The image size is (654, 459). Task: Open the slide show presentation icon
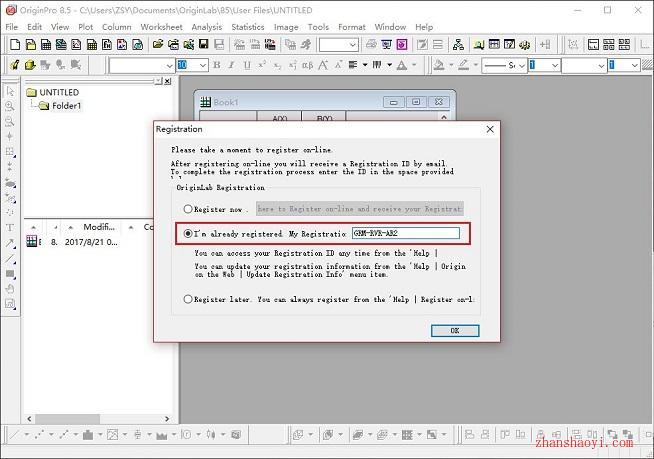pyautogui.click(x=387, y=44)
